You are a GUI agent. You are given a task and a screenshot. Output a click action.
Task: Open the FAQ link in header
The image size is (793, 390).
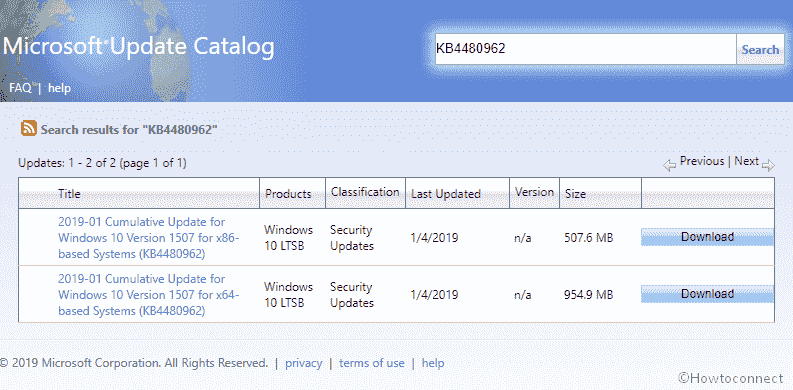pos(20,88)
